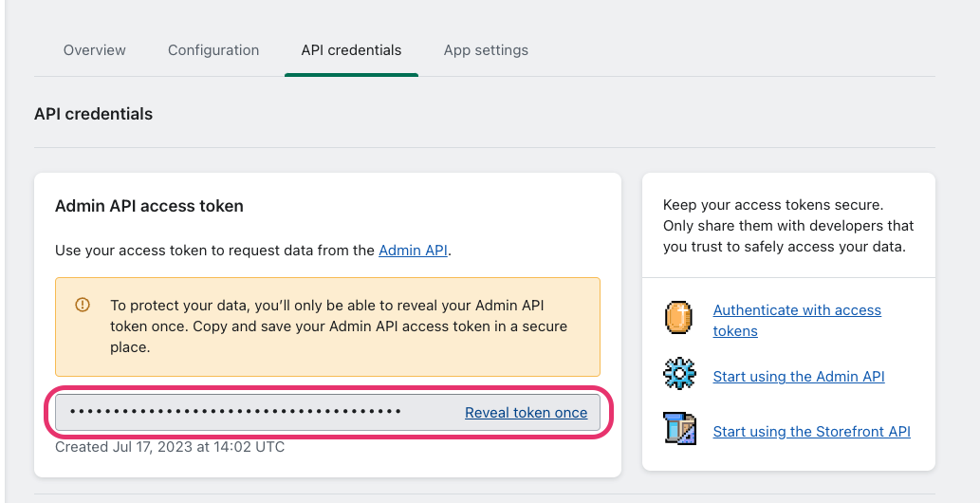Click the blue gear icon for Admin API
980x503 pixels.
point(679,374)
